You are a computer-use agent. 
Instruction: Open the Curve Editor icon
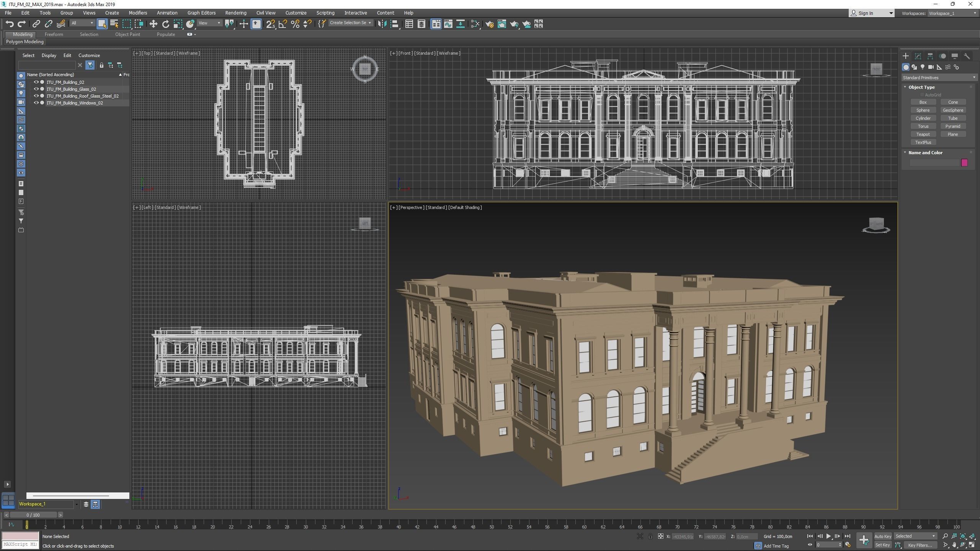tap(448, 24)
